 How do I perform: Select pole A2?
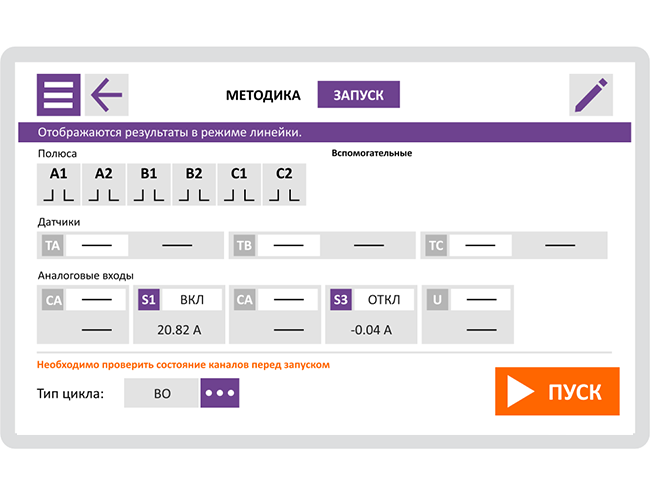point(104,184)
